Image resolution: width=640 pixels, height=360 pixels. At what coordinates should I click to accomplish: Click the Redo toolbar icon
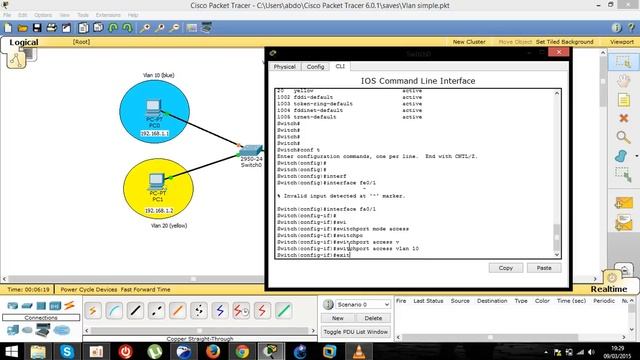(x=127, y=28)
